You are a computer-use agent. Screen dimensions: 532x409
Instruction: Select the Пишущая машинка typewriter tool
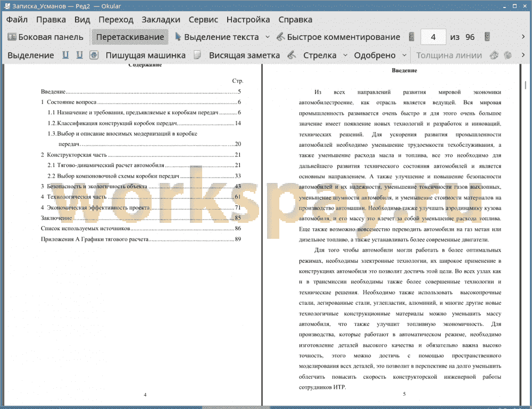click(146, 55)
